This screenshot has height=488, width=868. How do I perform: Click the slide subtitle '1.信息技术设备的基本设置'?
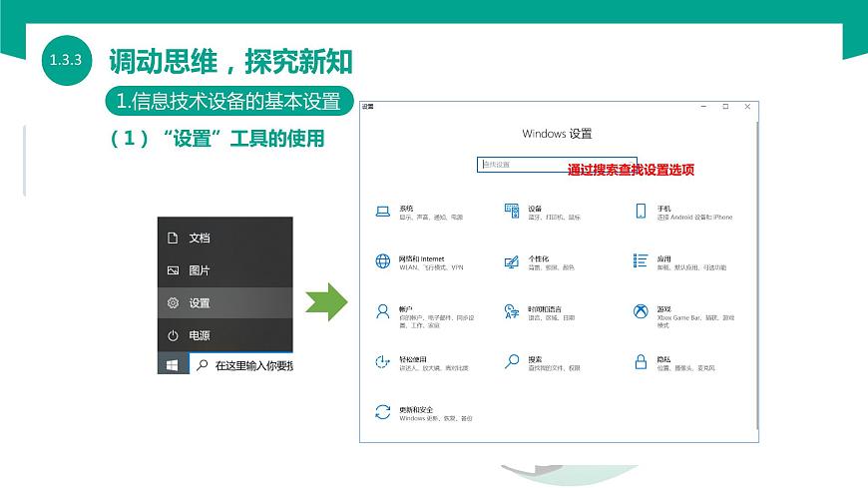[228, 102]
